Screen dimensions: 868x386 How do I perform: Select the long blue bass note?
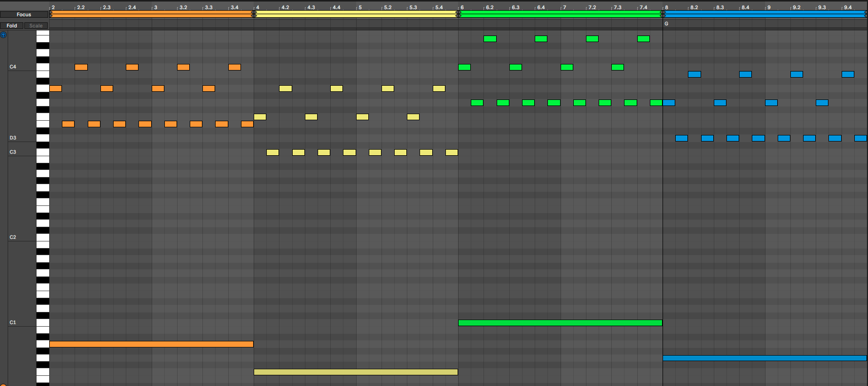[x=765, y=359]
